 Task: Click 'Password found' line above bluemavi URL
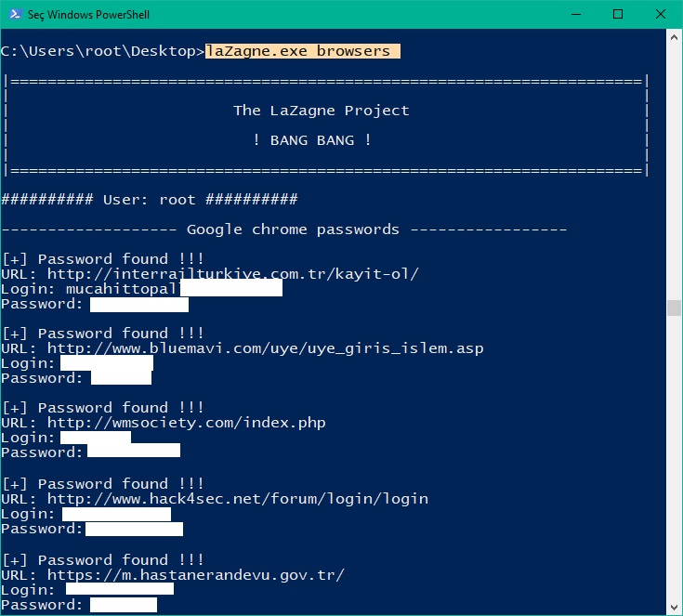(x=103, y=334)
